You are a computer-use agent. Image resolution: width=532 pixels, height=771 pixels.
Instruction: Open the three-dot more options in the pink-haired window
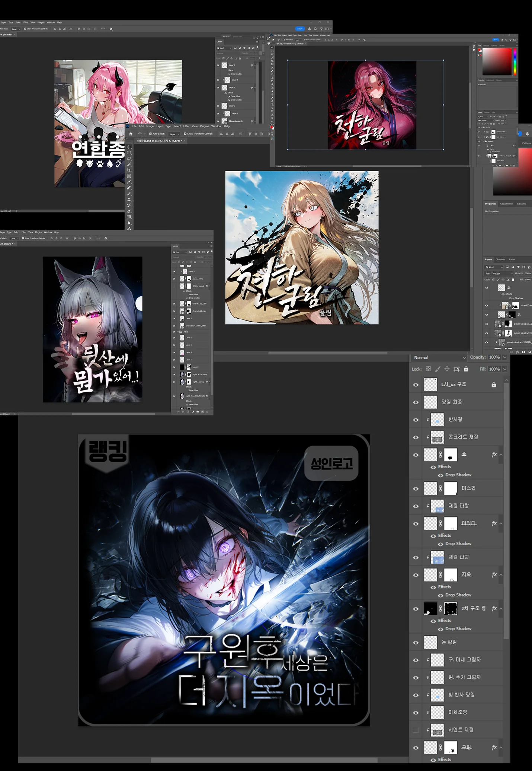tap(103, 29)
